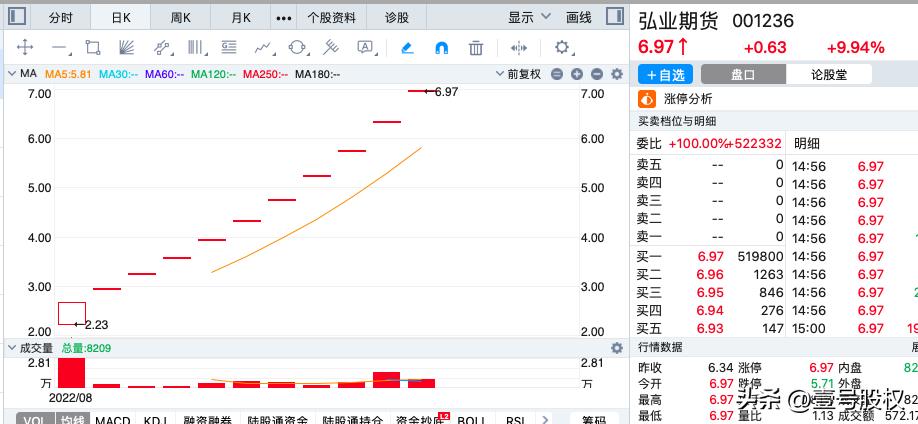Screen dimensions: 918x424
Task: Toggle the right sidebar panel icon
Action: click(x=615, y=16)
